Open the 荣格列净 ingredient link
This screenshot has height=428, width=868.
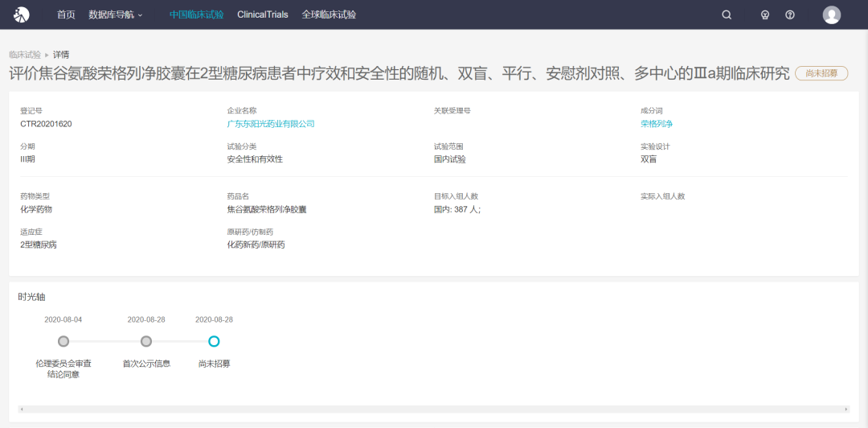pos(657,124)
